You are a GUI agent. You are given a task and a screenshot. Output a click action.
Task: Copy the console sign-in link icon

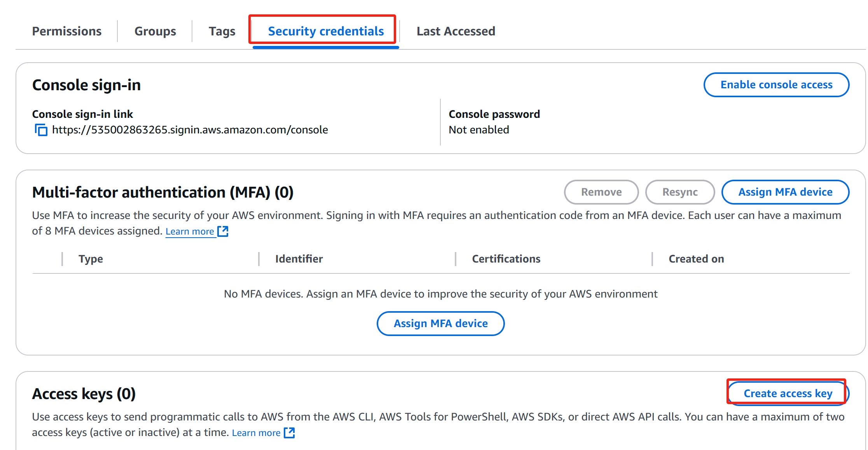(x=41, y=130)
